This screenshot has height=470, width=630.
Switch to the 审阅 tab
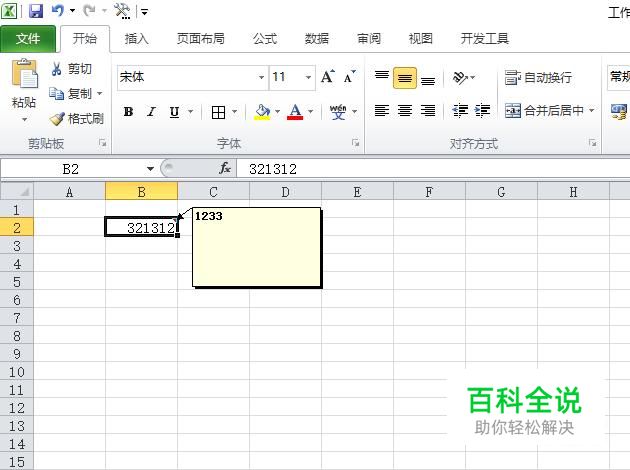pos(369,39)
